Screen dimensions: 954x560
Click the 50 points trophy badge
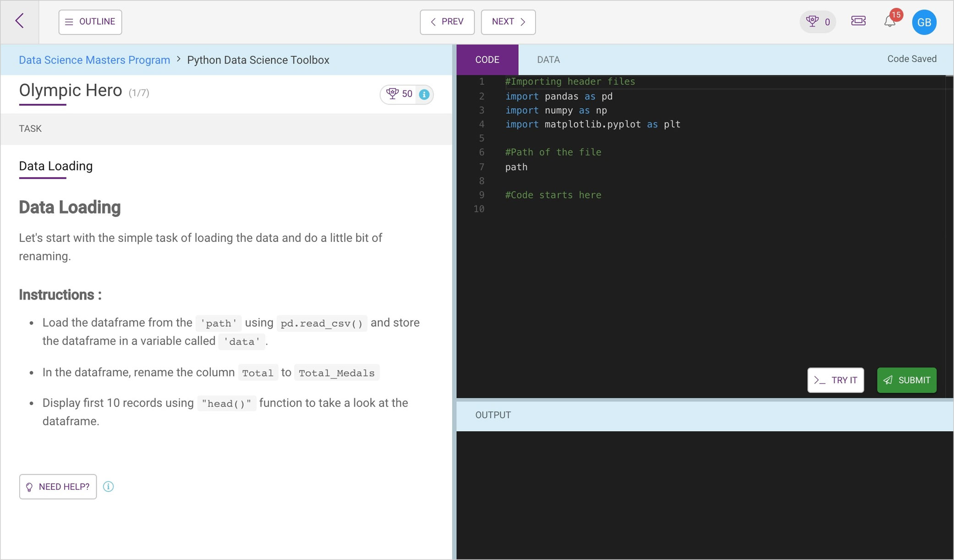pos(399,94)
